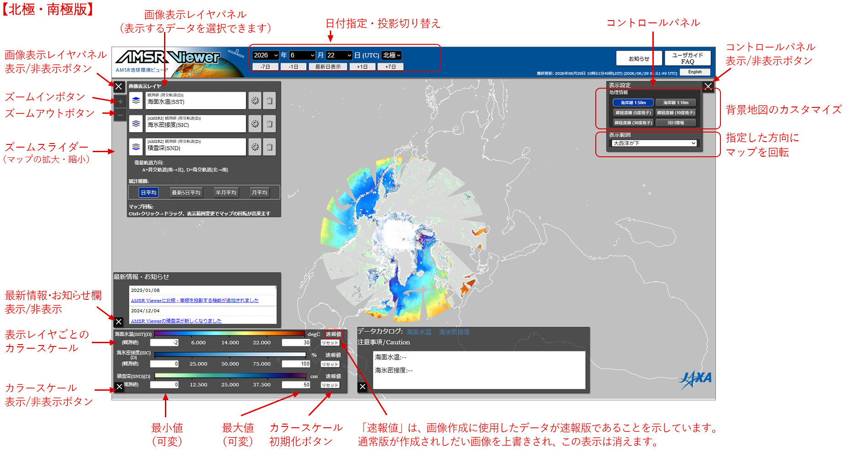Click the JAXA logo on the map
The image size is (868, 457).
695,379
